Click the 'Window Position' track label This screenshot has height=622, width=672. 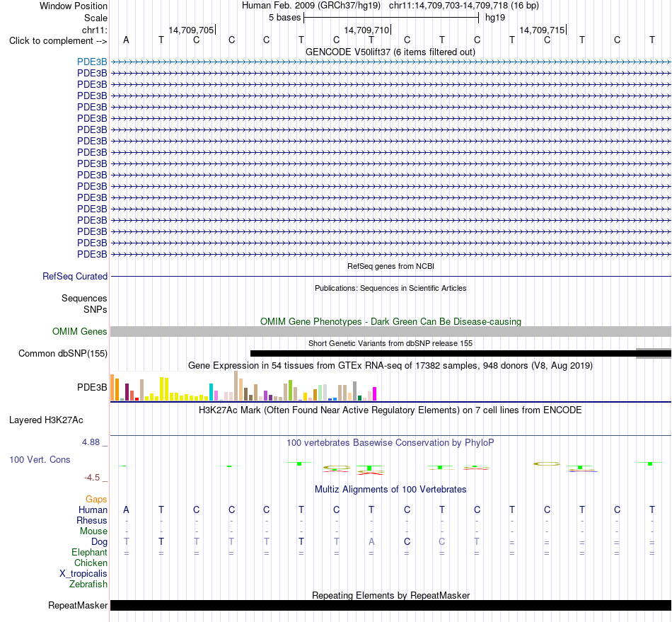74,6
